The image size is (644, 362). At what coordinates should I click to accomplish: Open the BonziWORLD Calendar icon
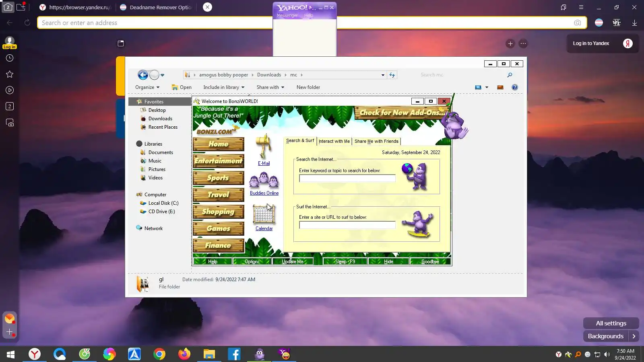coord(264,214)
